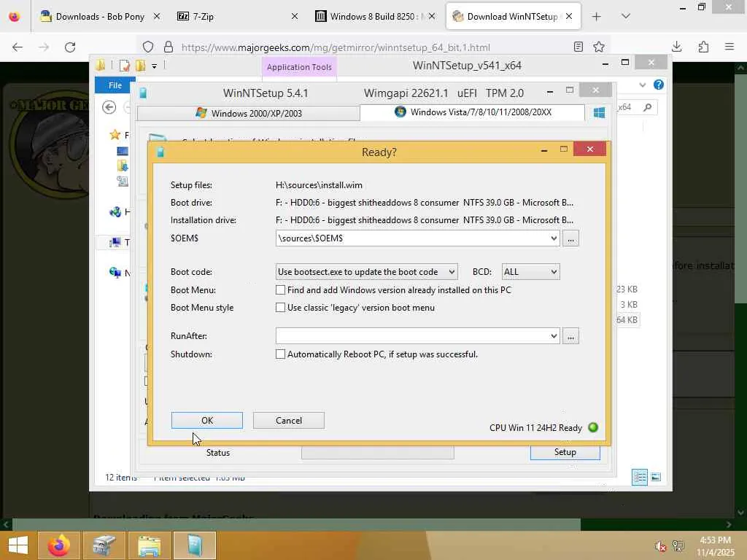Screen dimensions: 747x560
Task: Click the muted volume tray icon
Action: 660,546
